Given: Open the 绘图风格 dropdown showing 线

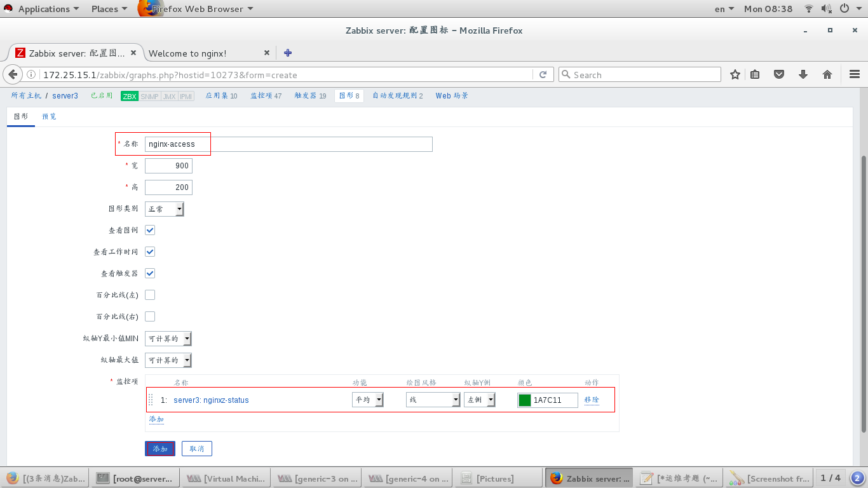Looking at the screenshot, I should click(x=433, y=400).
